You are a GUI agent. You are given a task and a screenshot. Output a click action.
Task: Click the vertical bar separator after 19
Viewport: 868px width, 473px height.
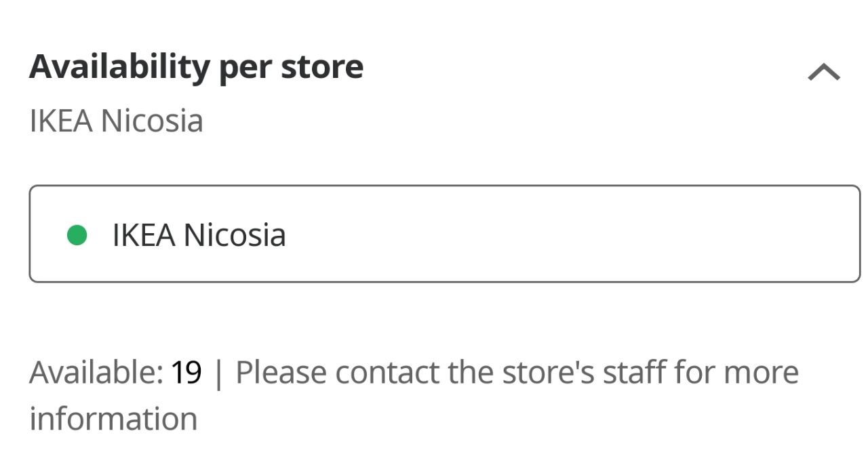click(x=218, y=373)
